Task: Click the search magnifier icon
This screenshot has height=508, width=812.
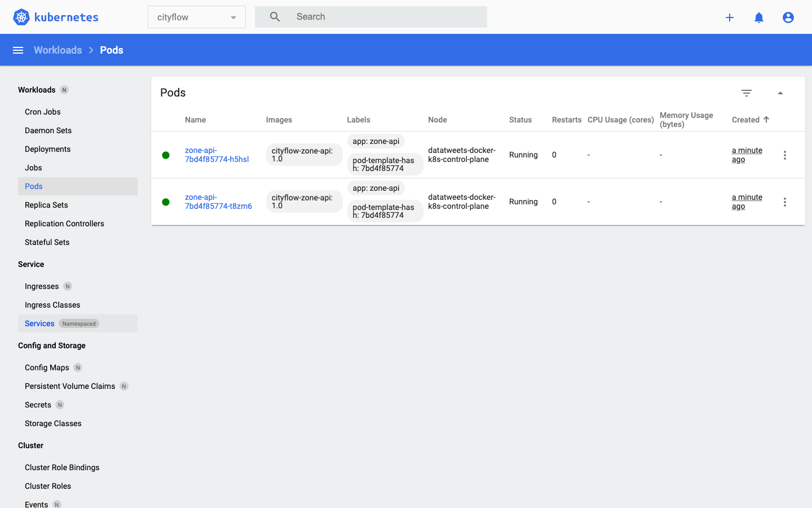Action: (x=275, y=17)
